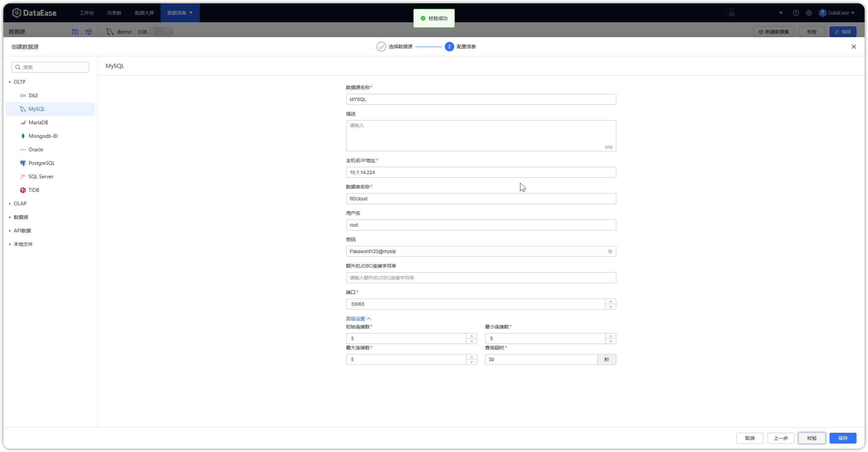Click the new folder icon beside 数据源
The width and height of the screenshot is (868, 452).
click(75, 32)
